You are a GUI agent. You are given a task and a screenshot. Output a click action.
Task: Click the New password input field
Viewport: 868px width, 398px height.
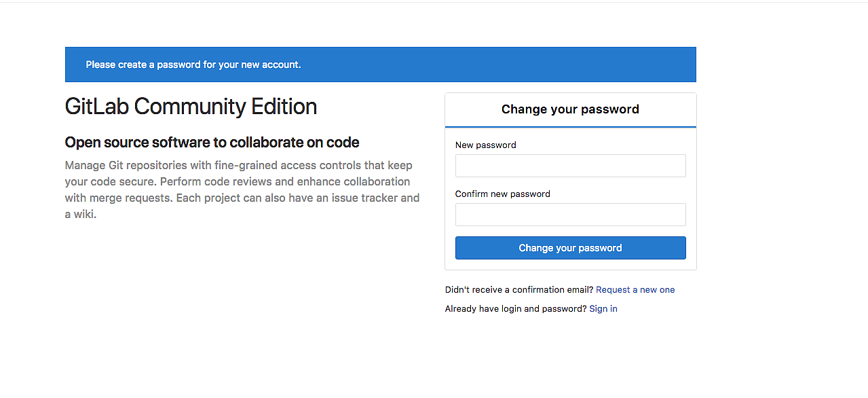coord(570,166)
